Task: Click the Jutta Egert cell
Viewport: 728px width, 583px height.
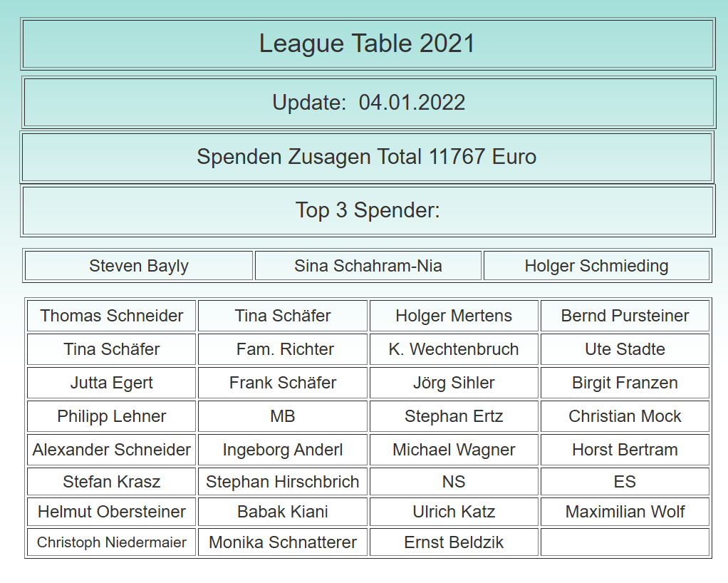Action: click(x=111, y=383)
